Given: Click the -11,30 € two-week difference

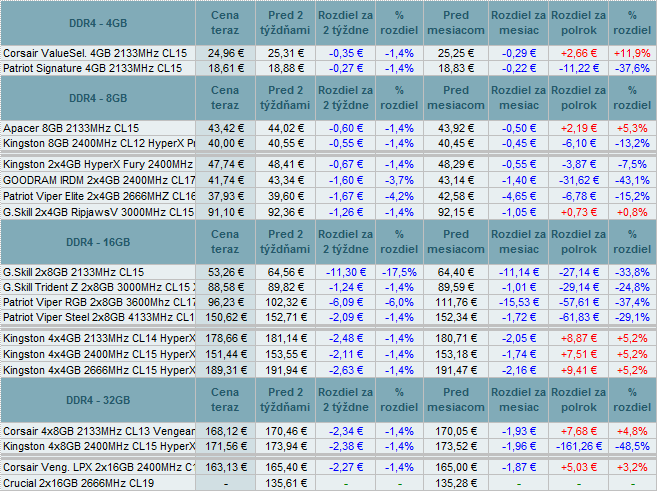Looking at the screenshot, I should (x=346, y=272).
